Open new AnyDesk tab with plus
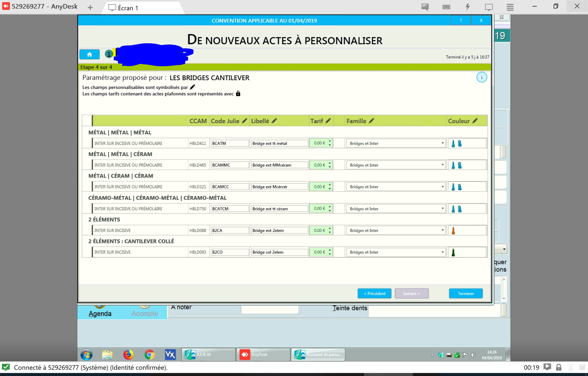Image resolution: width=588 pixels, height=376 pixels. point(90,8)
